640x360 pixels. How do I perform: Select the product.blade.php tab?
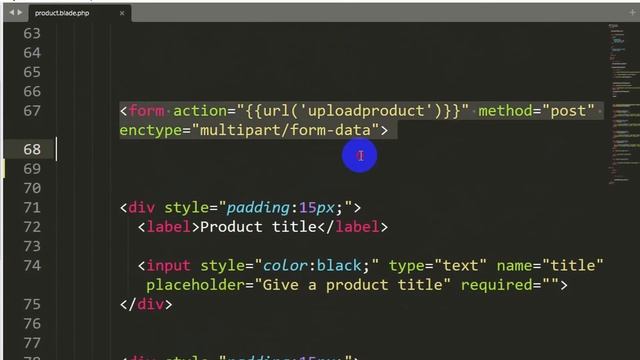click(x=80, y=13)
